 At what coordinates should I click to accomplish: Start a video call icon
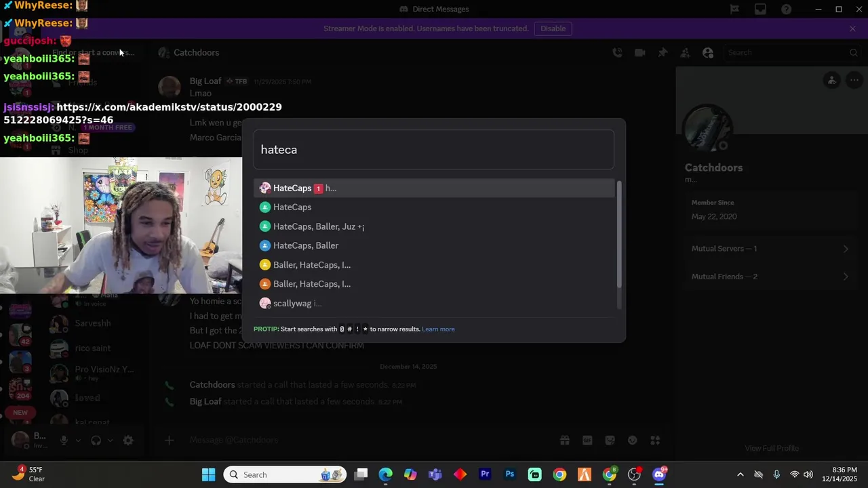coord(639,53)
